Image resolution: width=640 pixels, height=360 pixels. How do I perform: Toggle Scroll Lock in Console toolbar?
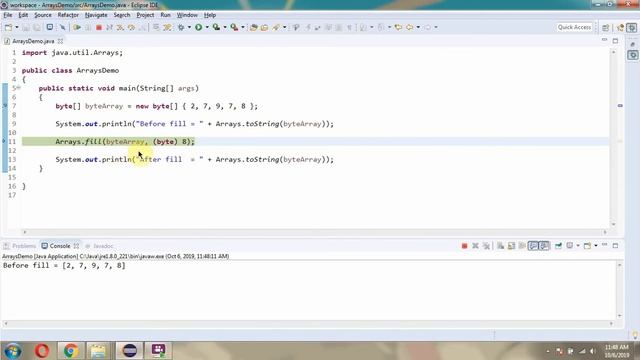(x=511, y=246)
